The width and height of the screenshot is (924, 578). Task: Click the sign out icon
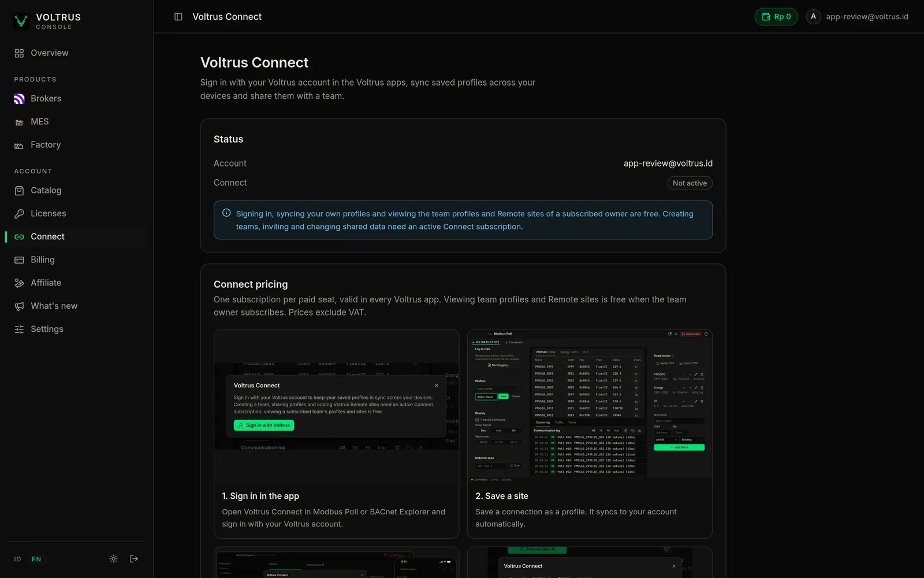click(x=134, y=559)
